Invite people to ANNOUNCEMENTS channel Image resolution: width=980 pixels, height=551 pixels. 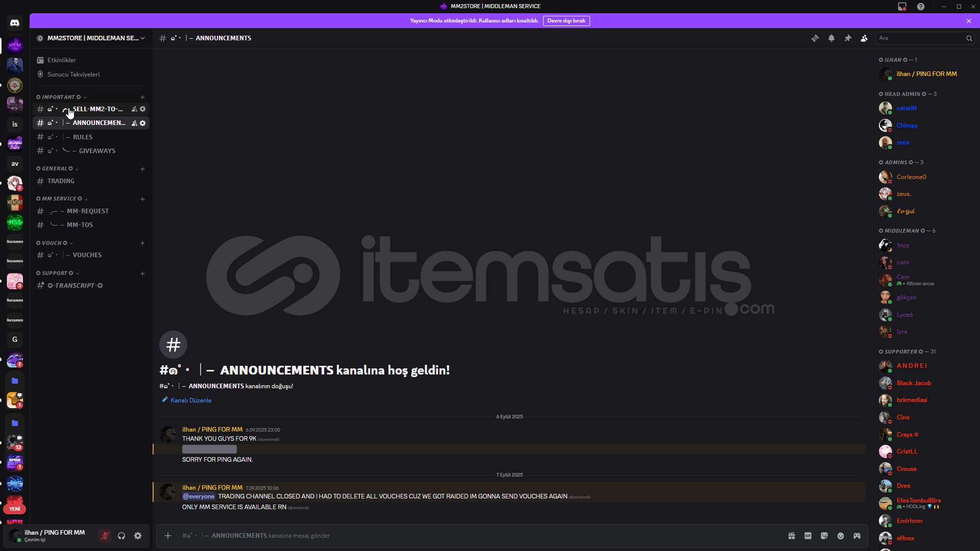pos(134,123)
